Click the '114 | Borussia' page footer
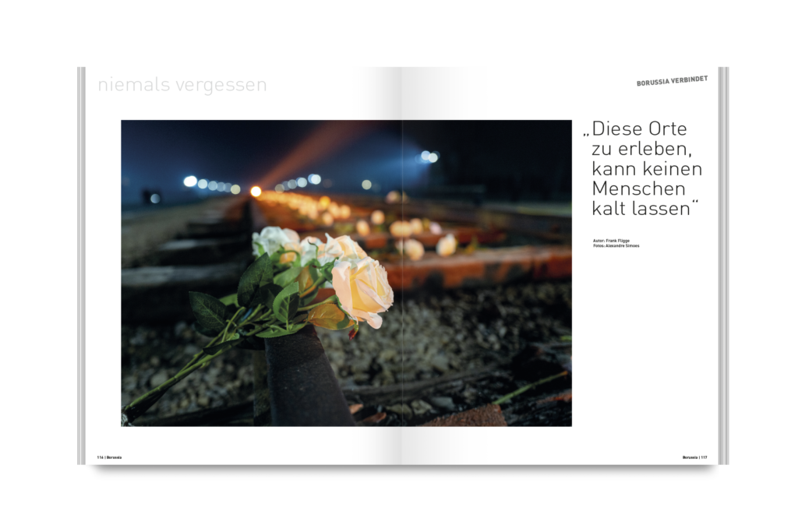 pyautogui.click(x=109, y=457)
